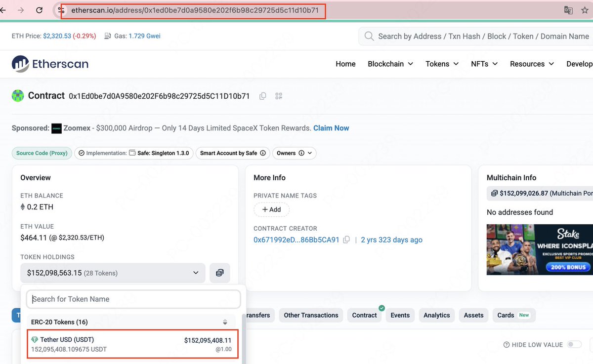The image size is (593, 364).
Task: Click the Multichain portfolio icon
Action: pyautogui.click(x=494, y=193)
